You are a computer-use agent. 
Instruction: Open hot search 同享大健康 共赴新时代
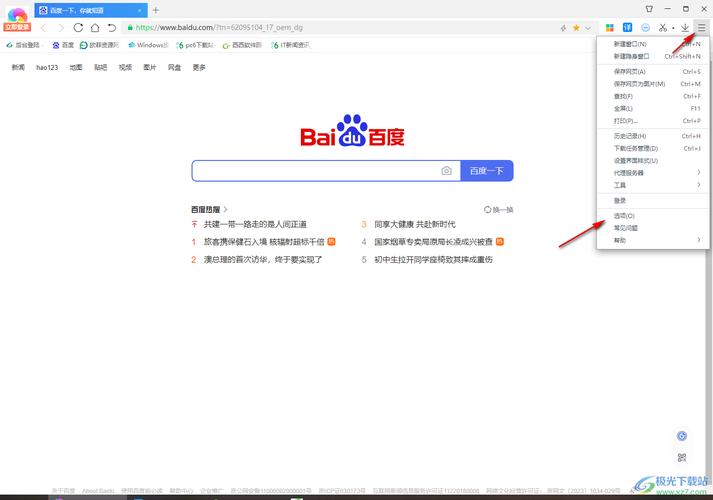pos(415,224)
